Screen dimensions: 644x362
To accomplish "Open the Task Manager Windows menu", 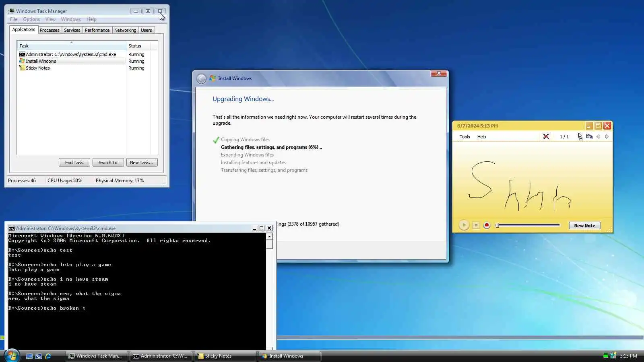I will (71, 19).
